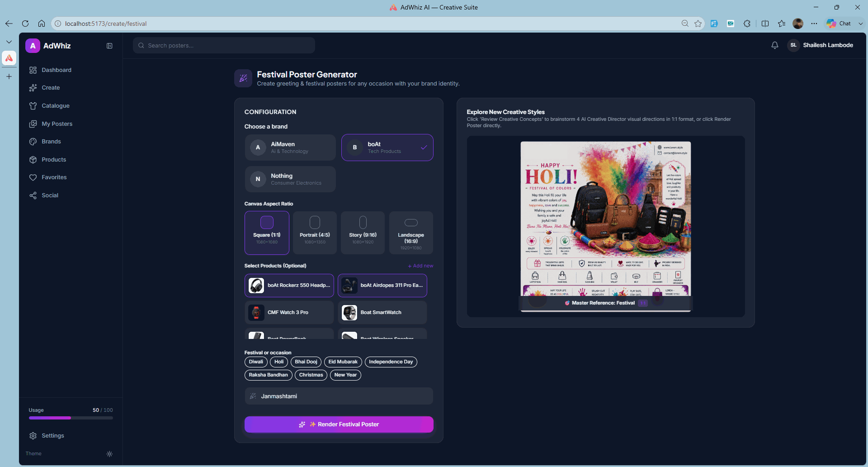The height and width of the screenshot is (467, 868).
Task: Open browser extensions puzzle icon
Action: [747, 24]
